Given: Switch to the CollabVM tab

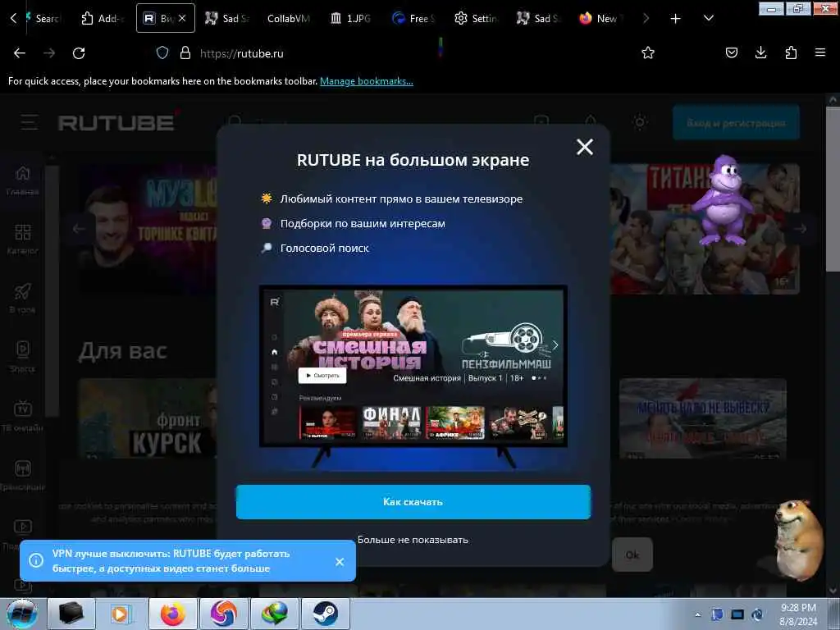Looking at the screenshot, I should (288, 18).
